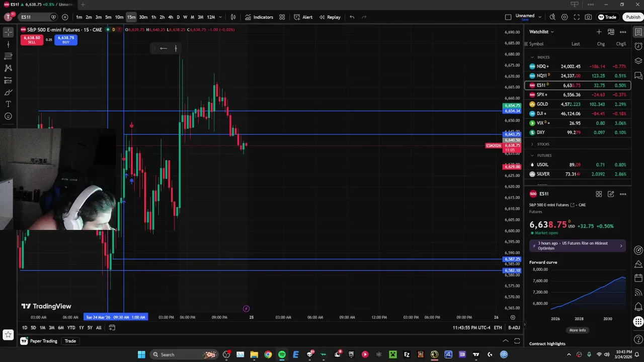Open chart settings hexagon icon
The width and height of the screenshot is (644, 362).
pyautogui.click(x=565, y=17)
